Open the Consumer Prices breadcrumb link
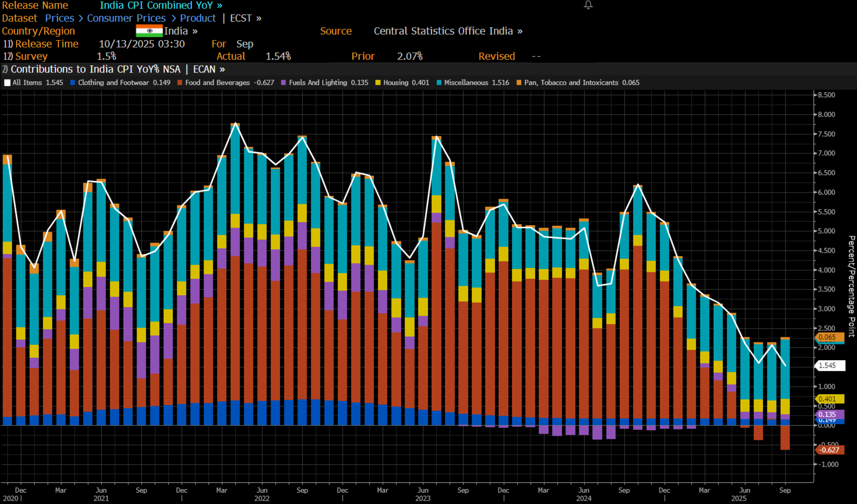Image resolution: width=857 pixels, height=504 pixels. 126,18
